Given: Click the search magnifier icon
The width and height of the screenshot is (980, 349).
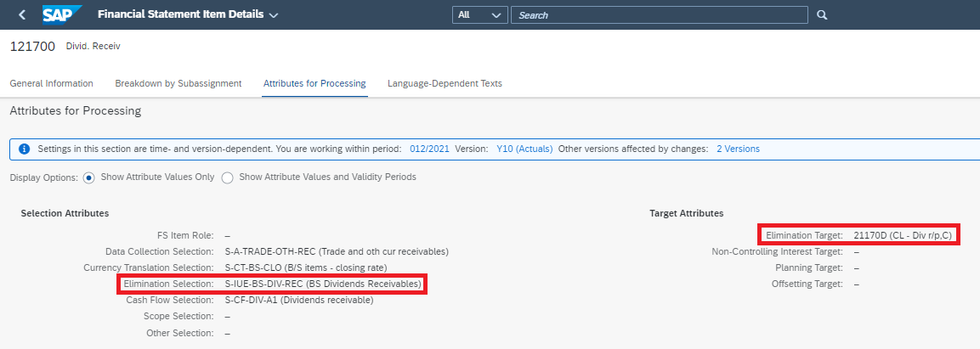Looking at the screenshot, I should (x=821, y=15).
